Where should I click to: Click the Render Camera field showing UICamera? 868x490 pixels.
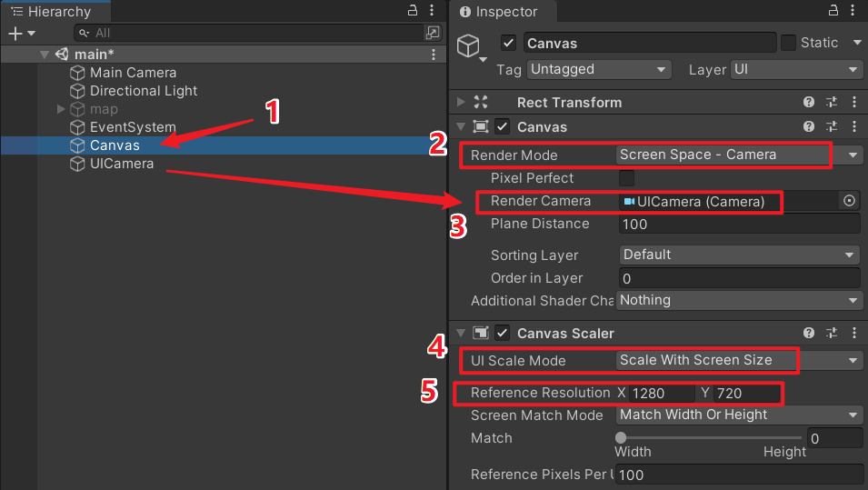pos(729,202)
